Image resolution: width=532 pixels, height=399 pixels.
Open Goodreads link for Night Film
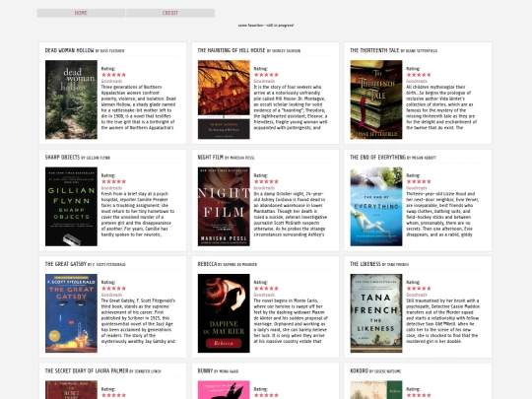pyautogui.click(x=264, y=188)
